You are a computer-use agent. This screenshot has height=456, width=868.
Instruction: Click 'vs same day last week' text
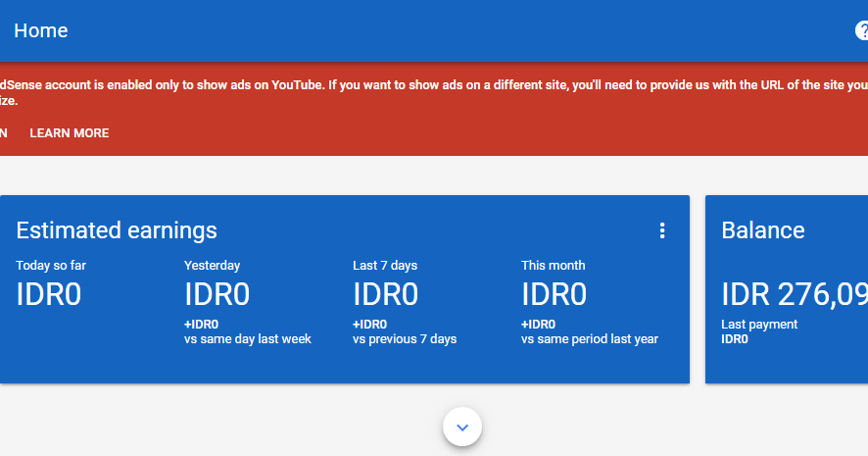click(x=248, y=339)
